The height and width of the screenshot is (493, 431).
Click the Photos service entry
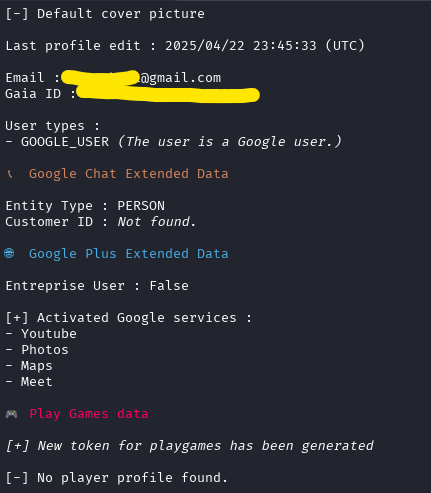point(45,350)
